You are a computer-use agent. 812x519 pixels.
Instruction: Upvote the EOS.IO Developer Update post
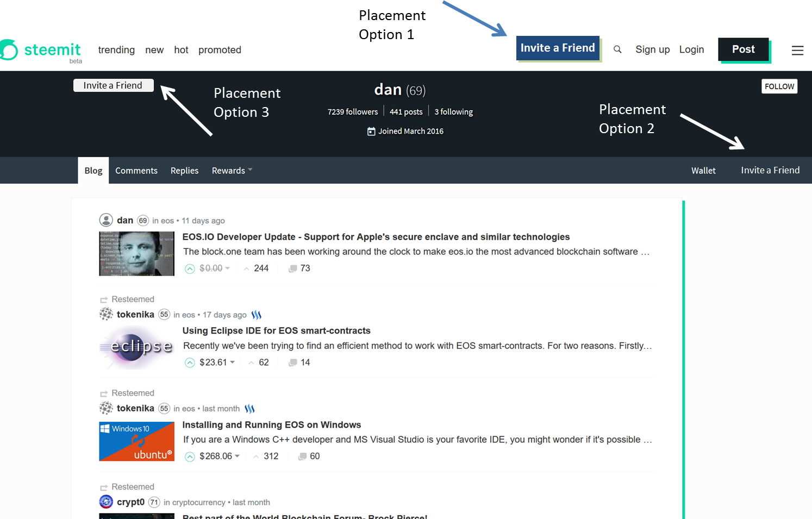pos(190,268)
